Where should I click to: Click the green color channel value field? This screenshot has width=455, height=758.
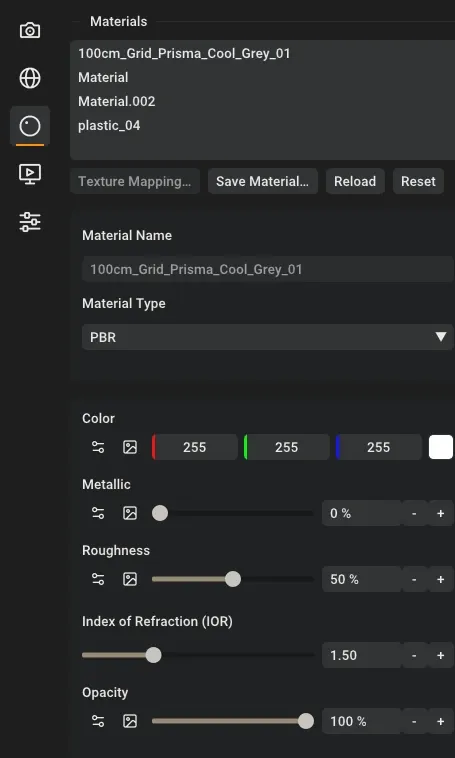coord(287,447)
